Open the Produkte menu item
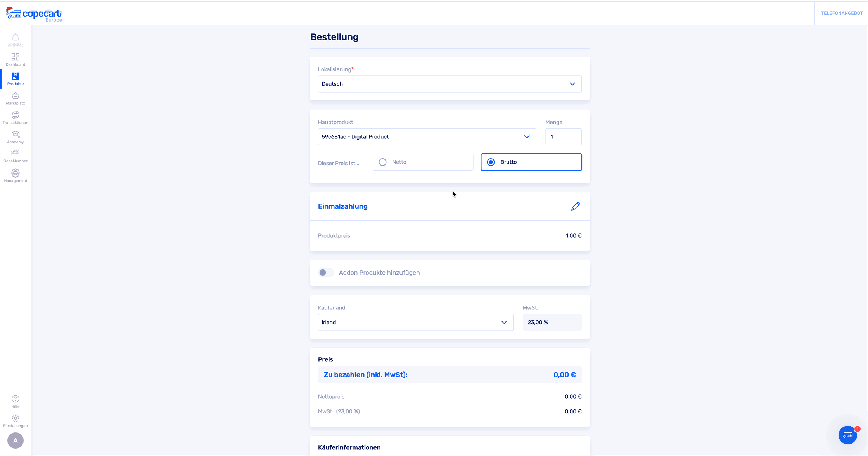The image size is (868, 456). pyautogui.click(x=16, y=79)
